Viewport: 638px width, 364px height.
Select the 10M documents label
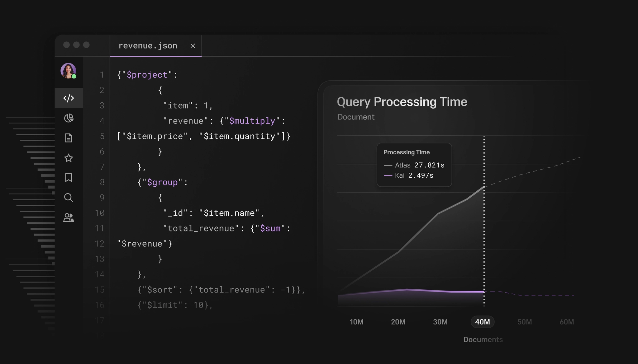[356, 322]
